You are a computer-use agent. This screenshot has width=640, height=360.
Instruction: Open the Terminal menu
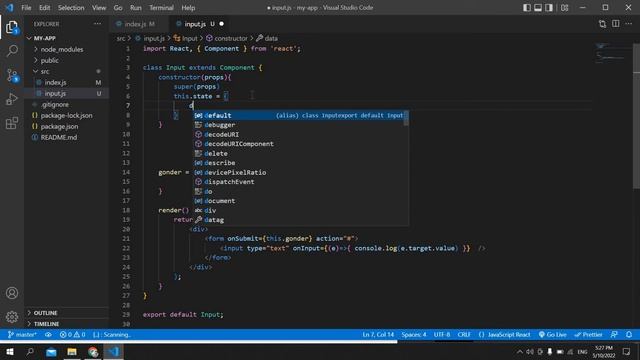pos(161,7)
